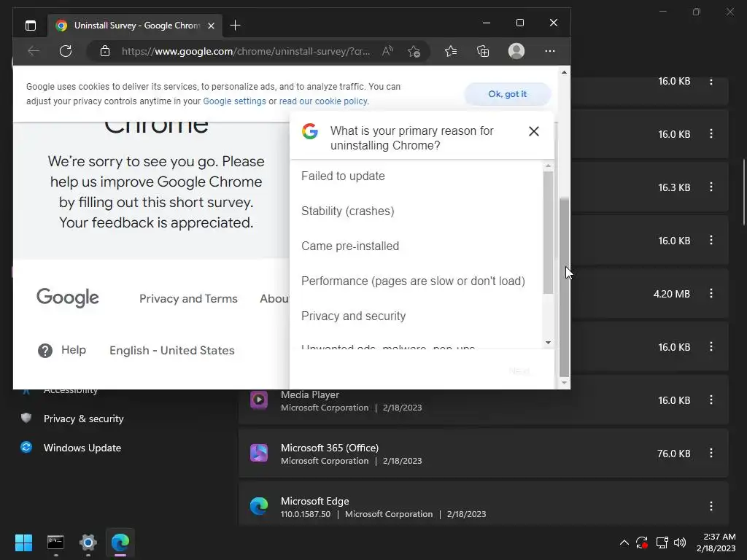
Task: Click the browser page vertical scrollbar thumb
Action: point(564,287)
